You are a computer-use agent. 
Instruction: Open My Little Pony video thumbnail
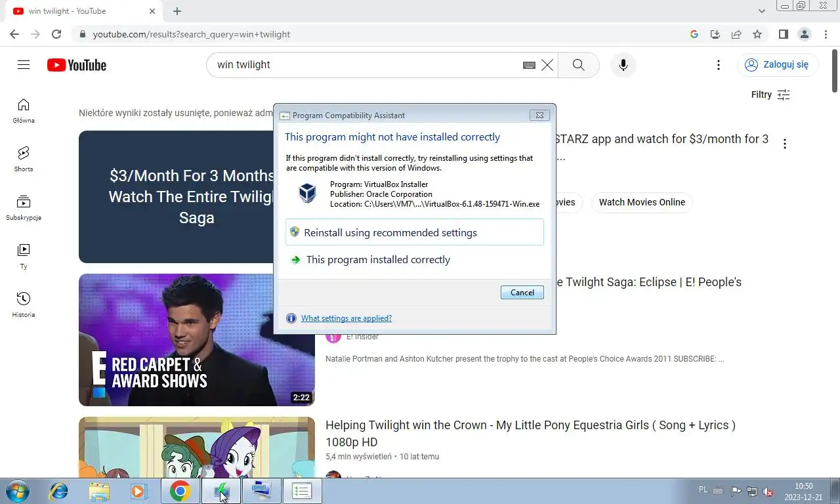pyautogui.click(x=197, y=448)
